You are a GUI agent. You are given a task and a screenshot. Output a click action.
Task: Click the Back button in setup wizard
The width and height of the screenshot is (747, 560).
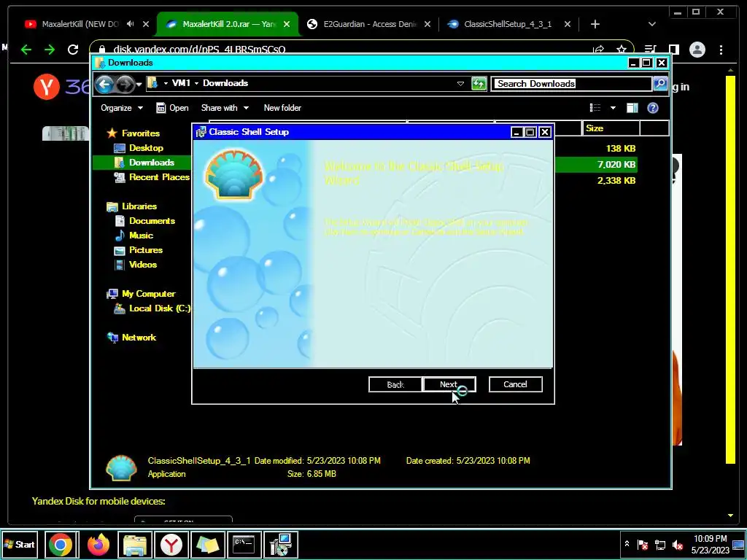(395, 384)
